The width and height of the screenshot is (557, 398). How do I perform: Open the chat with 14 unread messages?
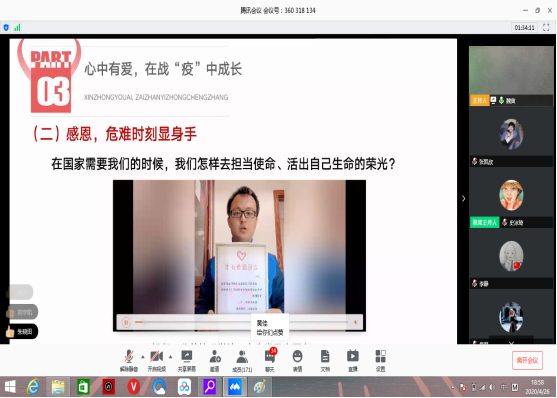click(270, 360)
